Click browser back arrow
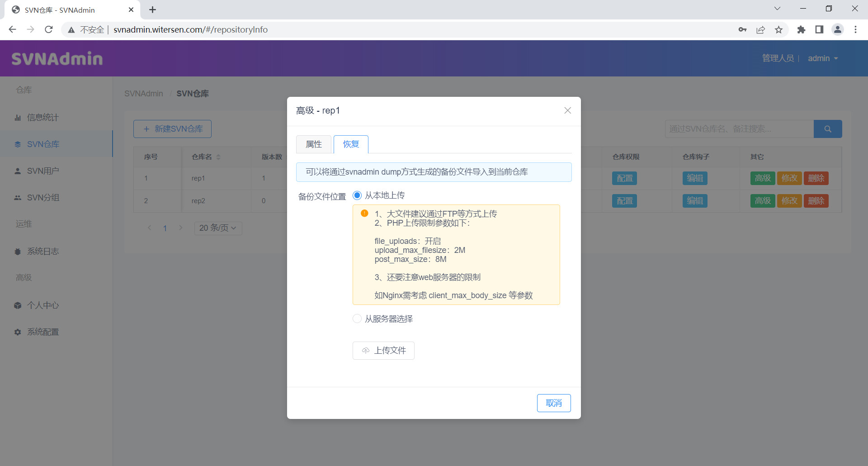This screenshot has width=868, height=466. (12, 29)
